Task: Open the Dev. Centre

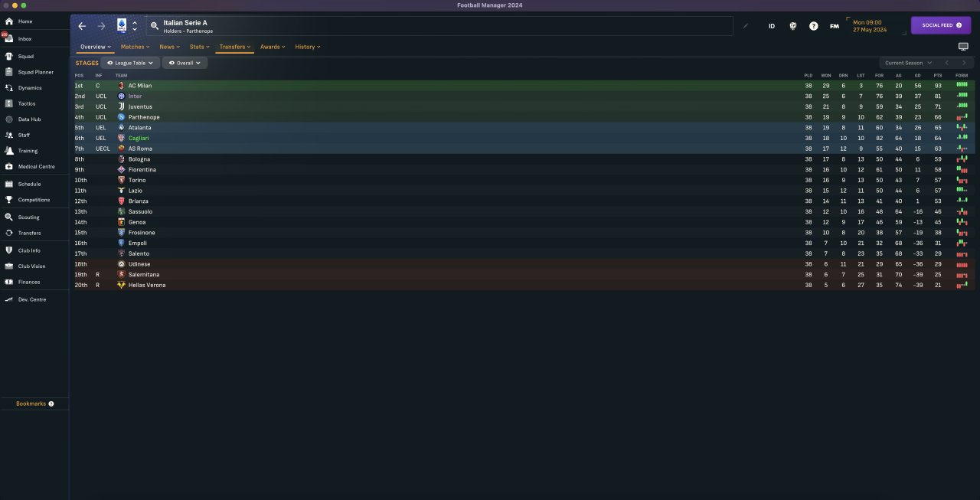Action: (32, 299)
